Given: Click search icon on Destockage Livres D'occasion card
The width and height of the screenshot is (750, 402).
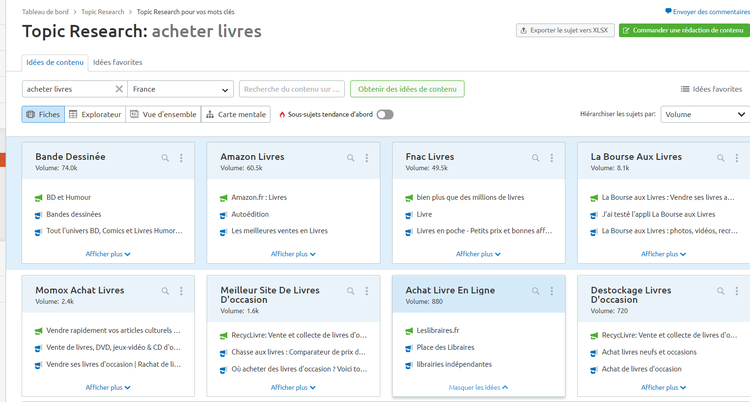Looking at the screenshot, I should point(721,291).
